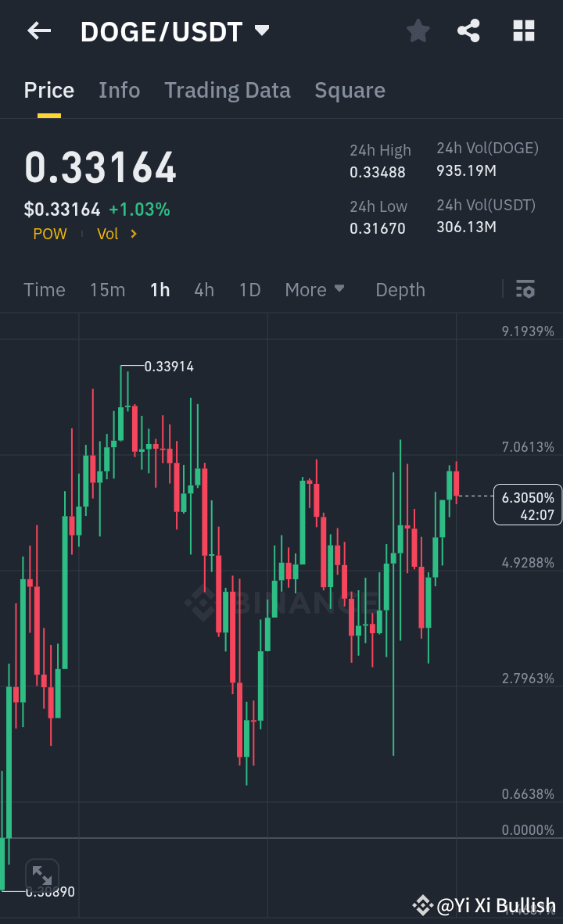Tap the Binance diamond icon near the watermark credit
This screenshot has width=563, height=924.
pyautogui.click(x=422, y=907)
